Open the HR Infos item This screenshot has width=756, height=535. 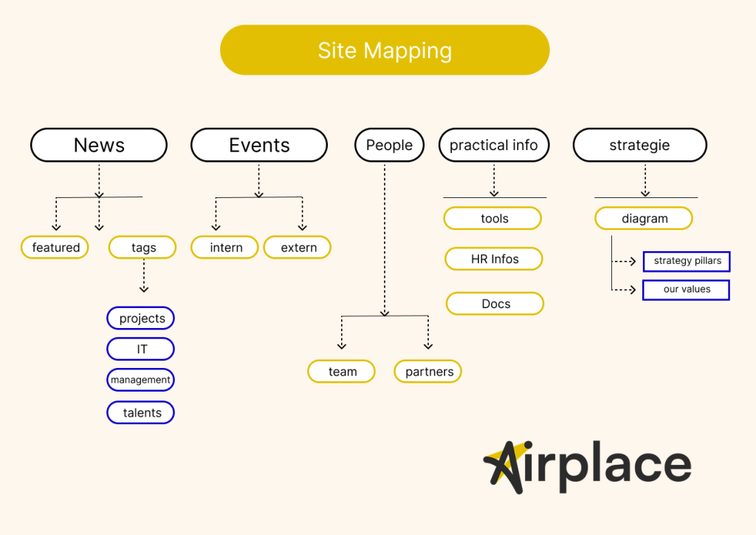[x=494, y=259]
